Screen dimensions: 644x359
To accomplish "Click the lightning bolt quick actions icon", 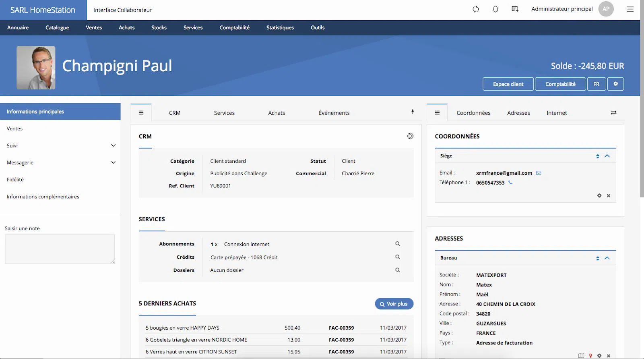I will [413, 112].
